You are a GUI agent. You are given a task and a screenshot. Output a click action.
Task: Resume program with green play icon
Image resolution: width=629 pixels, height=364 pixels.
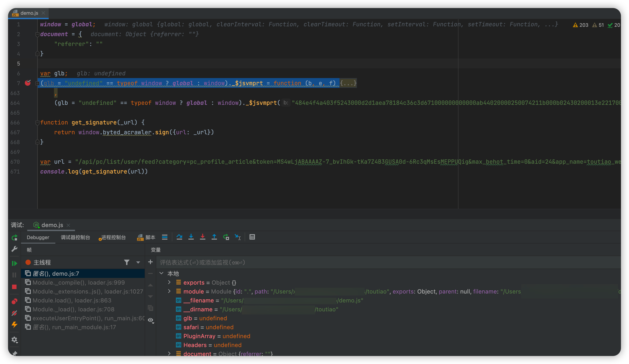[15, 263]
